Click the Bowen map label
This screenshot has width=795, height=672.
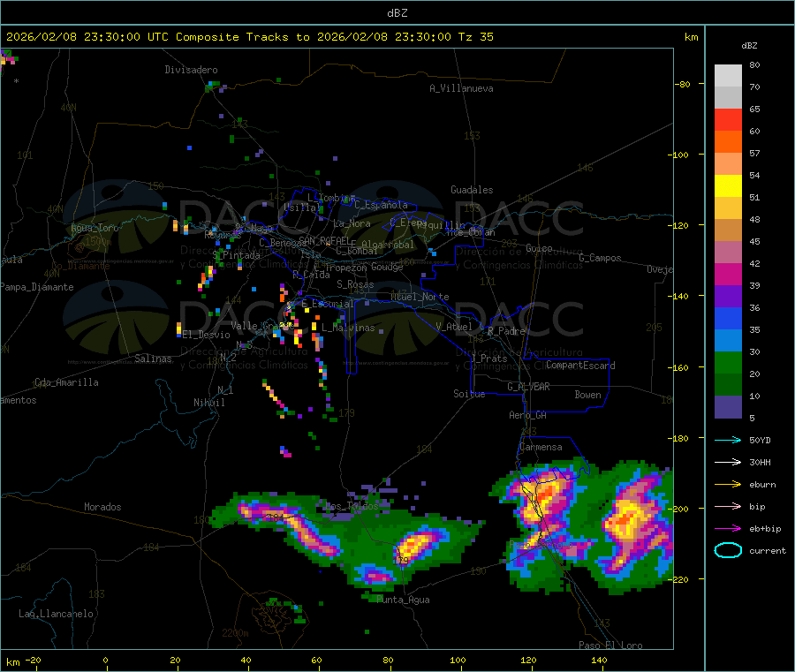click(587, 395)
